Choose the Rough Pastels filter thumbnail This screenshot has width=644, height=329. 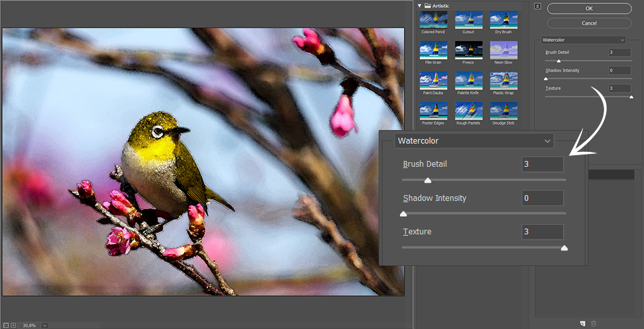469,111
